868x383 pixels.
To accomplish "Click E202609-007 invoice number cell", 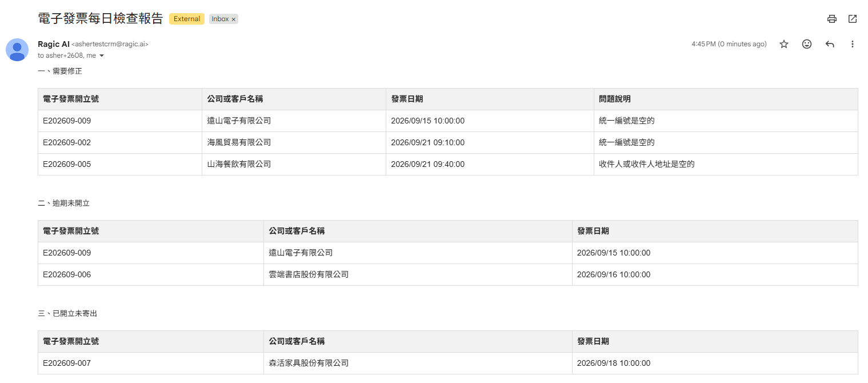I will coord(151,363).
